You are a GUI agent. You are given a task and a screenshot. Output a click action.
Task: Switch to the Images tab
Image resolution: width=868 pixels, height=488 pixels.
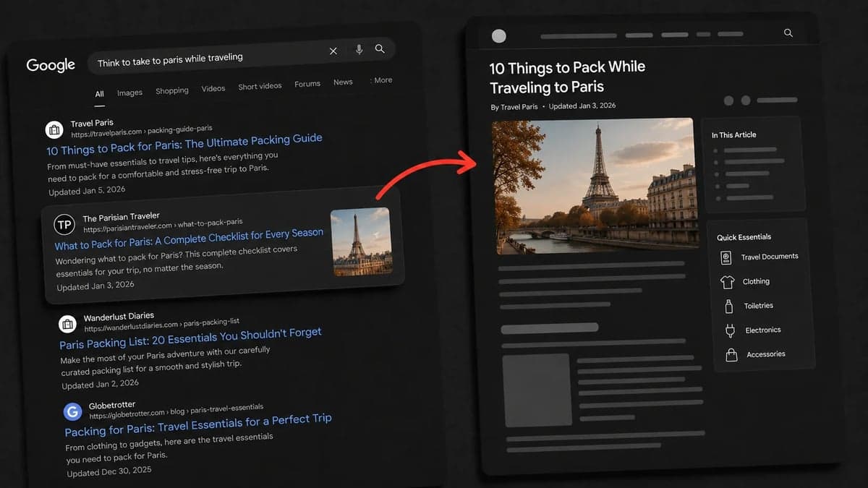pyautogui.click(x=130, y=93)
